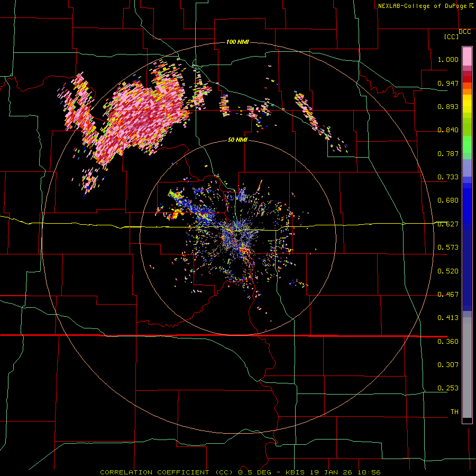Click the NEXLAB-College of DuPage label

tap(422, 6)
